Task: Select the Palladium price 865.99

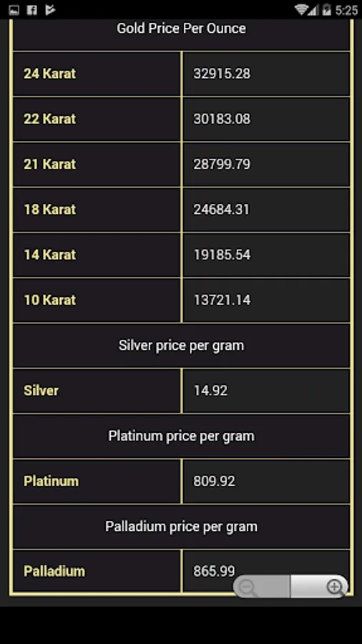Action: (x=214, y=571)
